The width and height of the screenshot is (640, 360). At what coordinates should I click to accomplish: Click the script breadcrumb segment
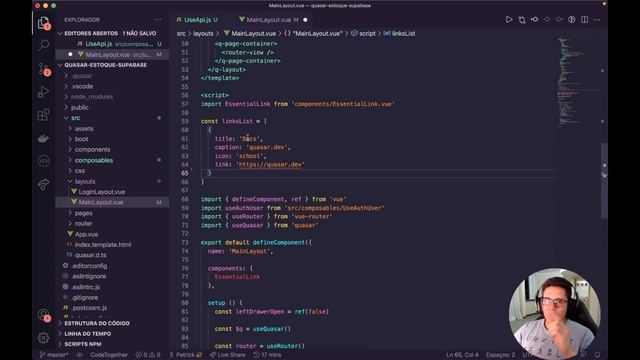(x=363, y=33)
